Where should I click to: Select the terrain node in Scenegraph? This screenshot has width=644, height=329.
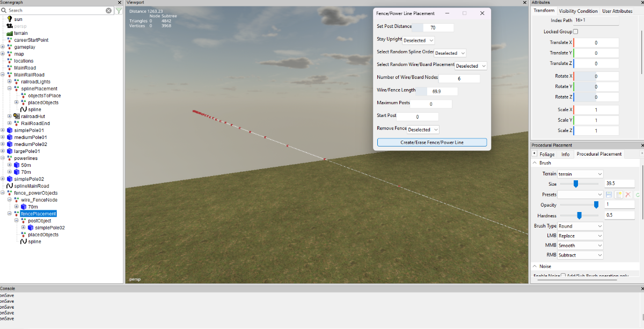(21, 33)
